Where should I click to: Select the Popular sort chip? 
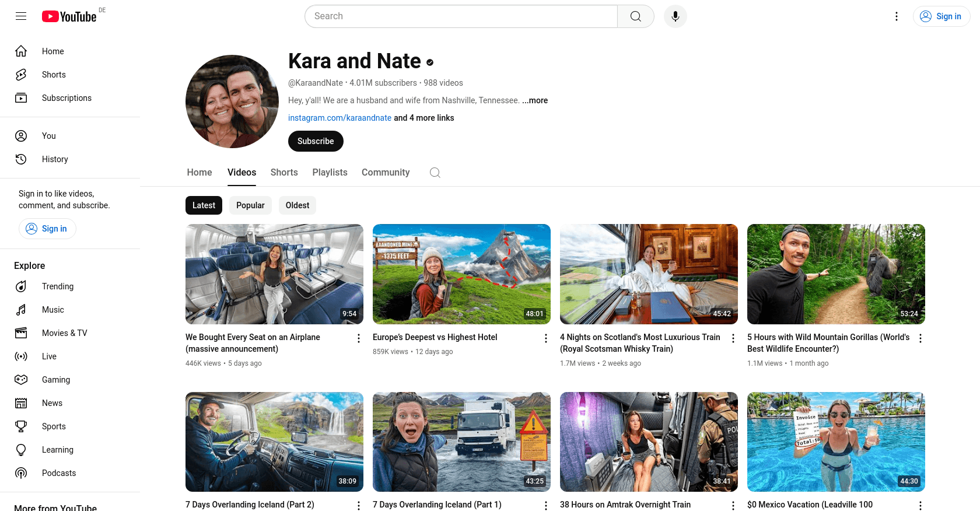point(250,205)
